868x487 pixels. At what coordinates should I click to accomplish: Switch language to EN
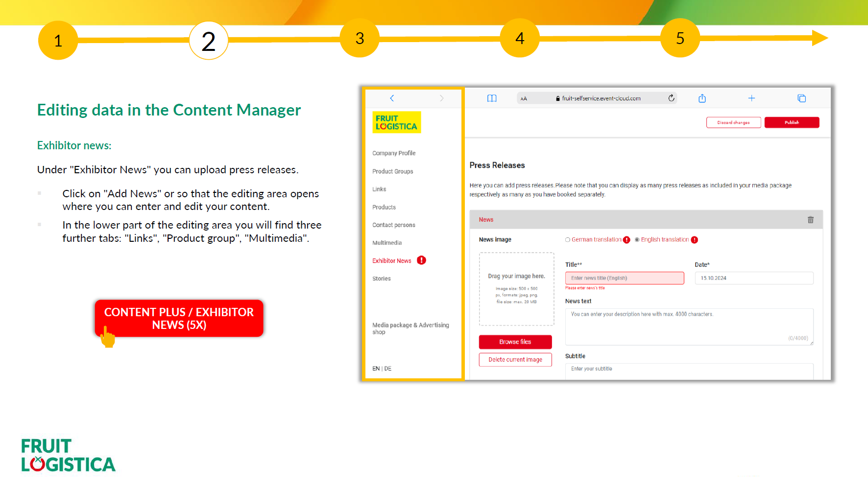click(x=376, y=369)
